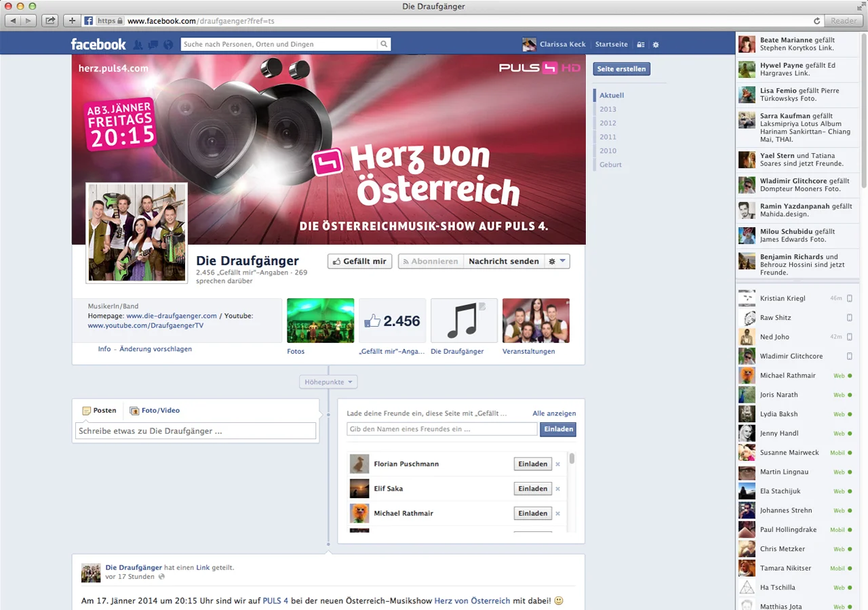Open chat with Joris Narath

tap(795, 394)
